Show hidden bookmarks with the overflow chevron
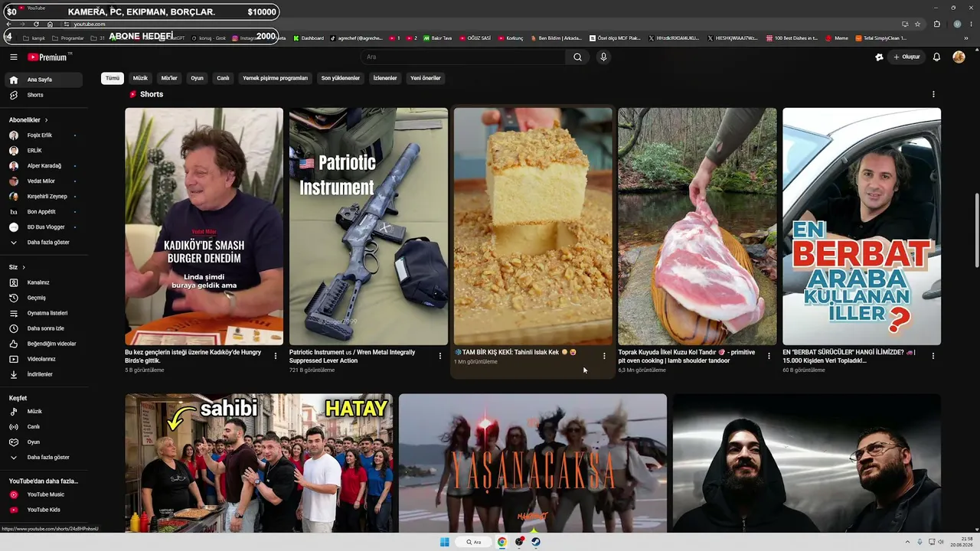 click(966, 38)
